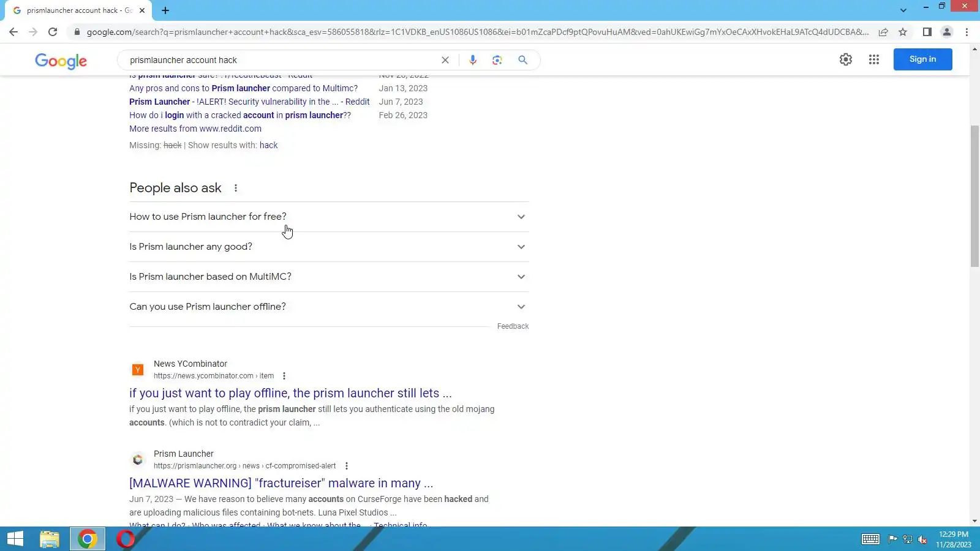The image size is (980, 551).
Task: Open Google quick settings gear
Action: [846, 59]
